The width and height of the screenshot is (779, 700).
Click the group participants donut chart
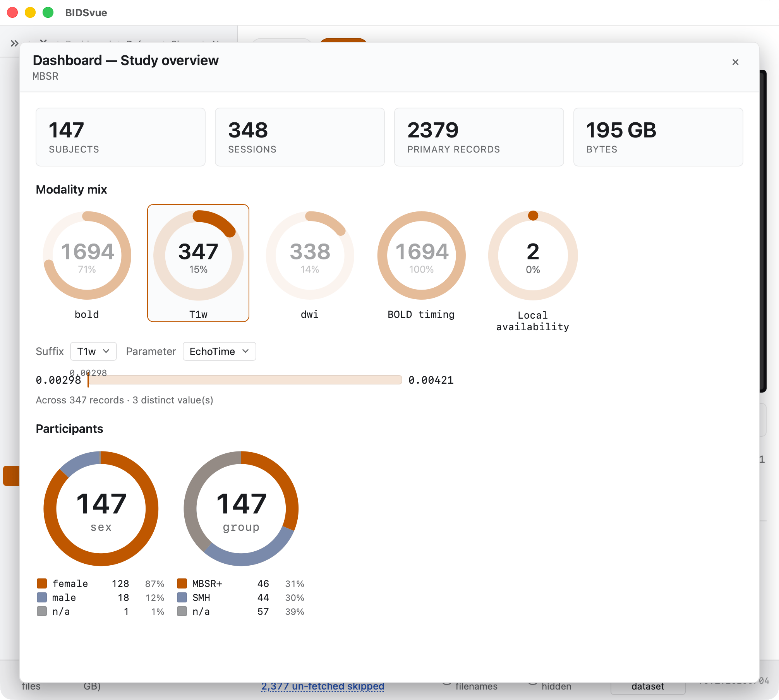241,508
